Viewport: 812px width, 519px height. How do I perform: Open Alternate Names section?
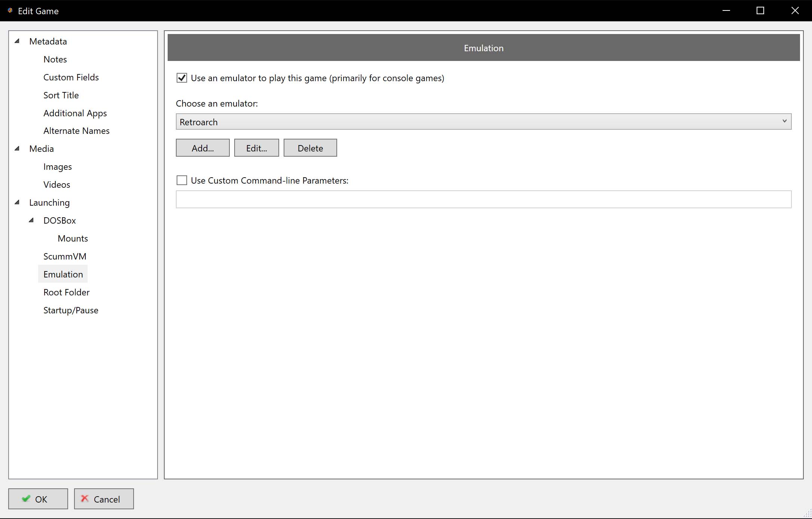pyautogui.click(x=76, y=131)
